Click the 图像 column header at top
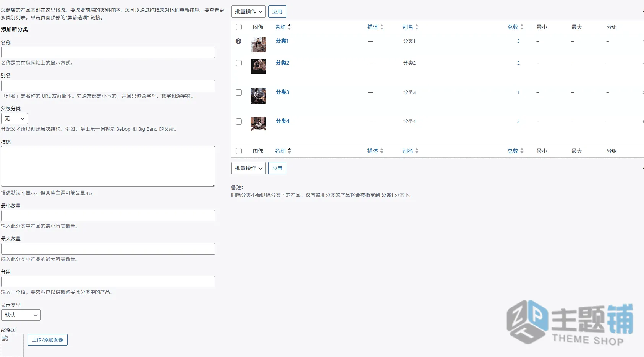The height and width of the screenshot is (357, 644). [x=258, y=27]
